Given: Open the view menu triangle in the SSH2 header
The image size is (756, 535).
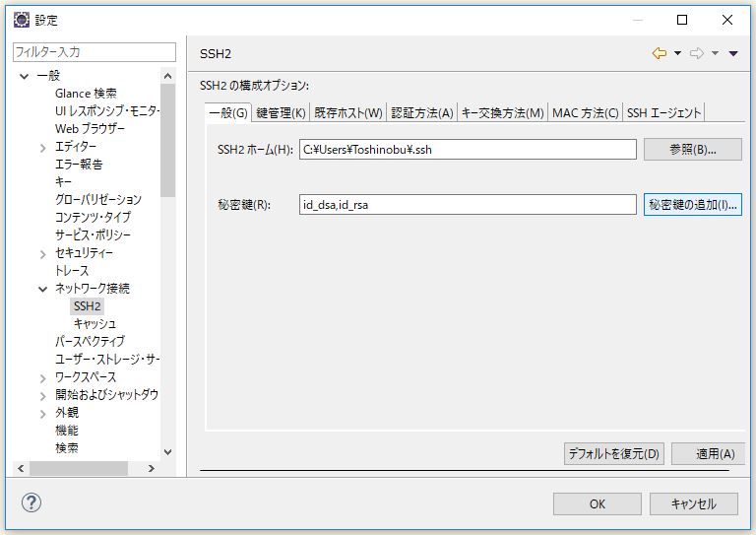Looking at the screenshot, I should pyautogui.click(x=733, y=53).
